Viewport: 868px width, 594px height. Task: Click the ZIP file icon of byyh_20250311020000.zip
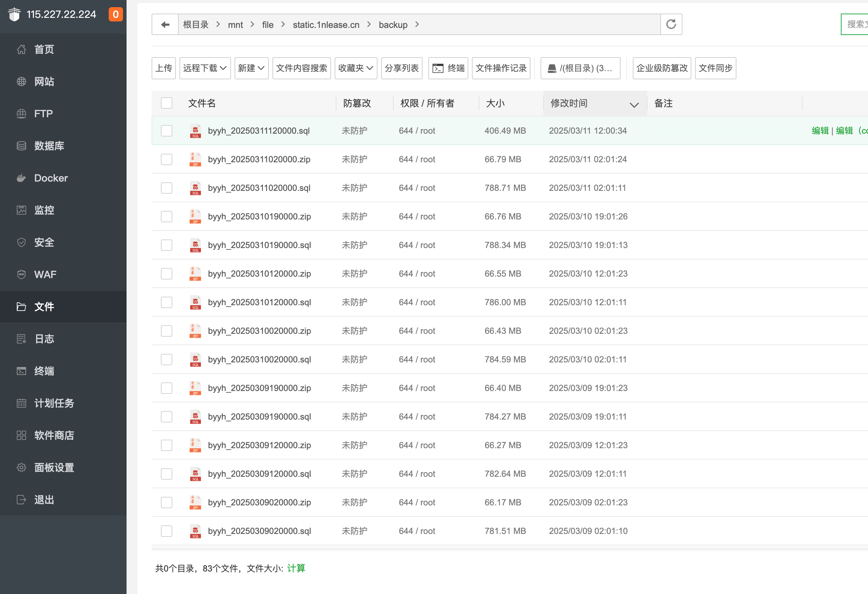[x=195, y=159]
